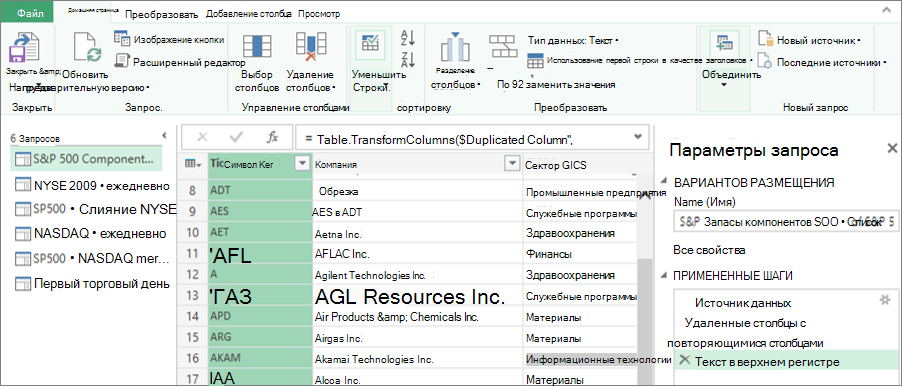
Task: Click the fx function icon
Action: 273,137
